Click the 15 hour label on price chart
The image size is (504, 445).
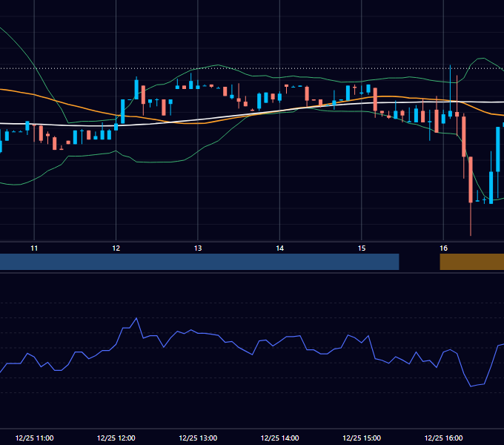(x=362, y=248)
